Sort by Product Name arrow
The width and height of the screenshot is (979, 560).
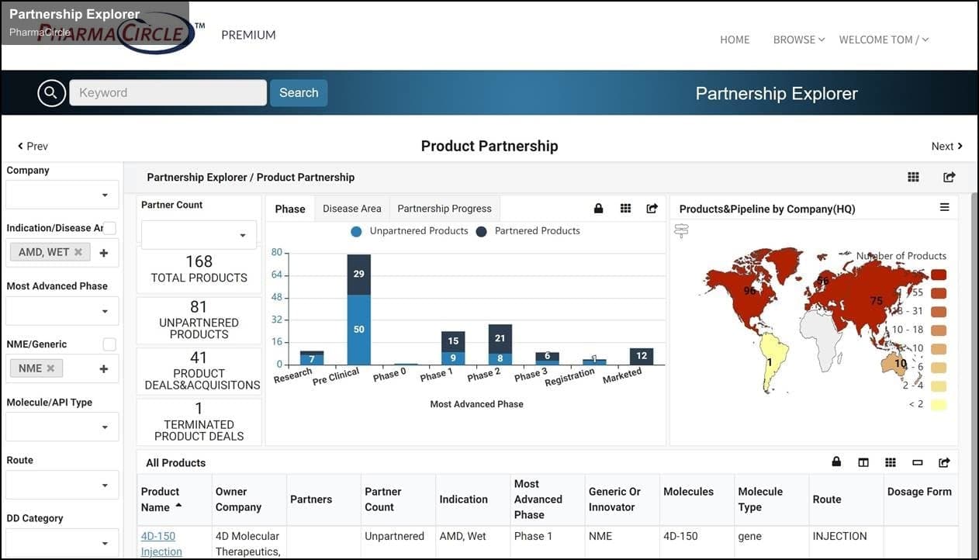tap(179, 505)
